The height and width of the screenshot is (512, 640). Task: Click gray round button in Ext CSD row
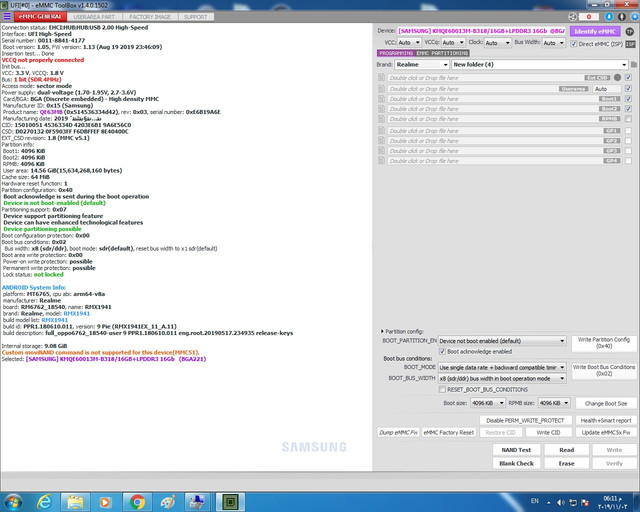click(618, 77)
